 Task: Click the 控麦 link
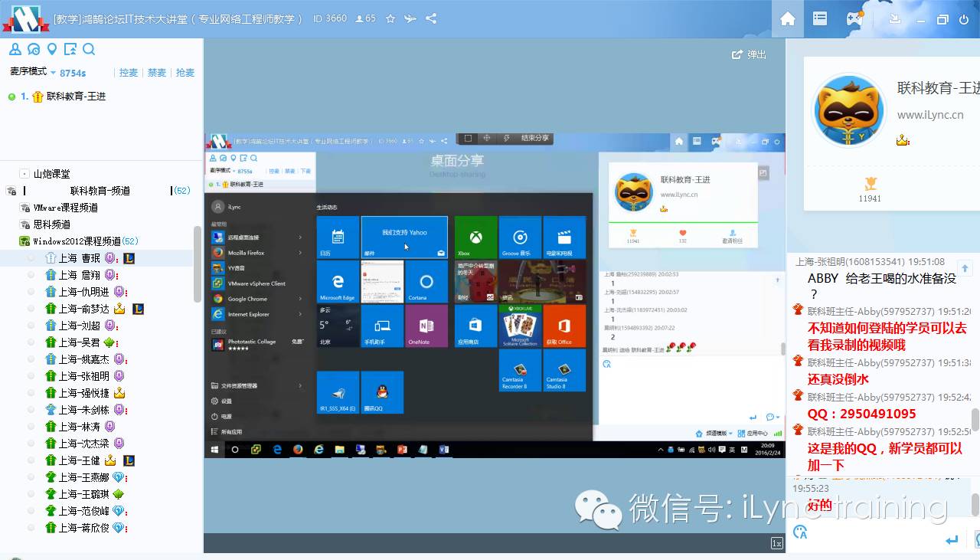[129, 73]
